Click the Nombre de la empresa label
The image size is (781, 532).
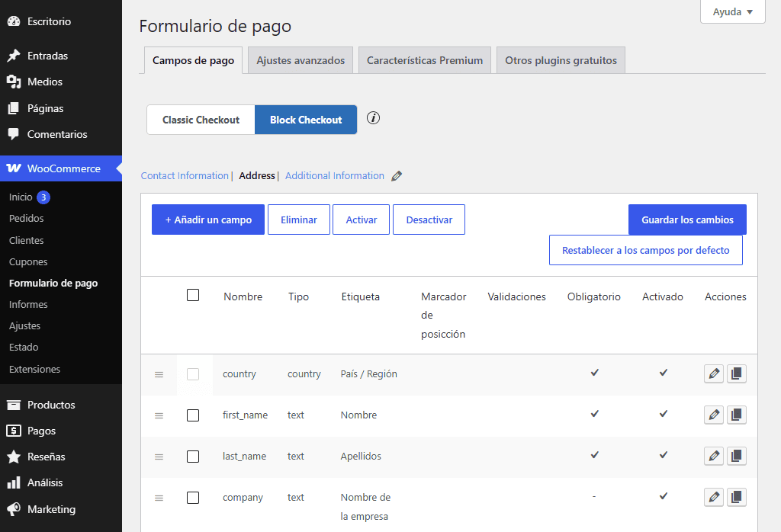(365, 507)
